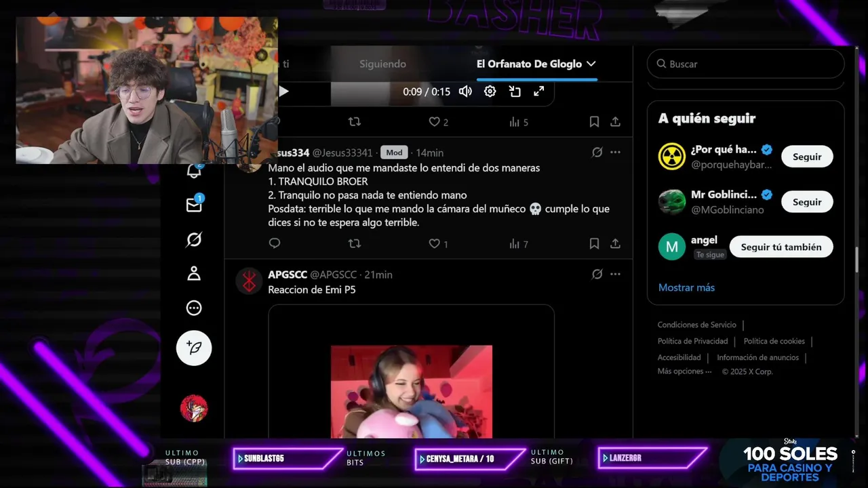Open More options circle in sidebar

[x=194, y=308]
